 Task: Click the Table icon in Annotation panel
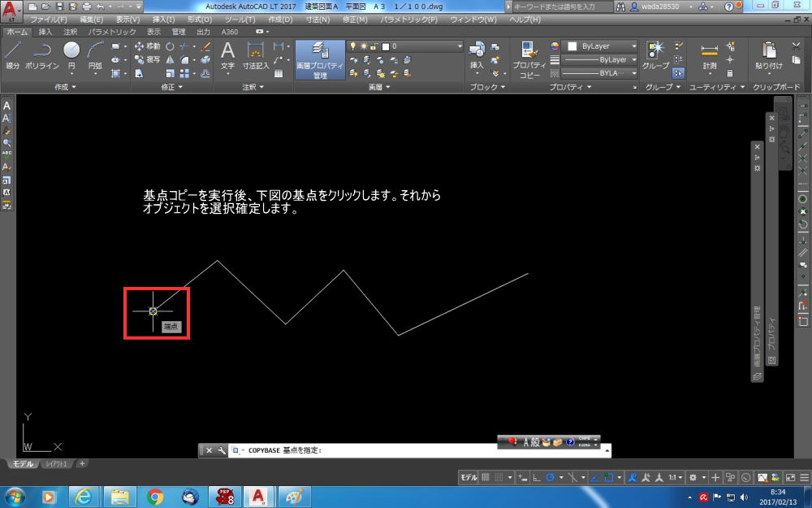point(279,74)
